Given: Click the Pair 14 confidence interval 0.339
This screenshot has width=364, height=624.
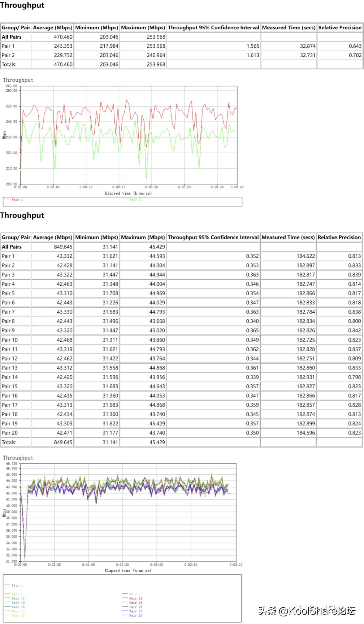Looking at the screenshot, I should point(252,377).
